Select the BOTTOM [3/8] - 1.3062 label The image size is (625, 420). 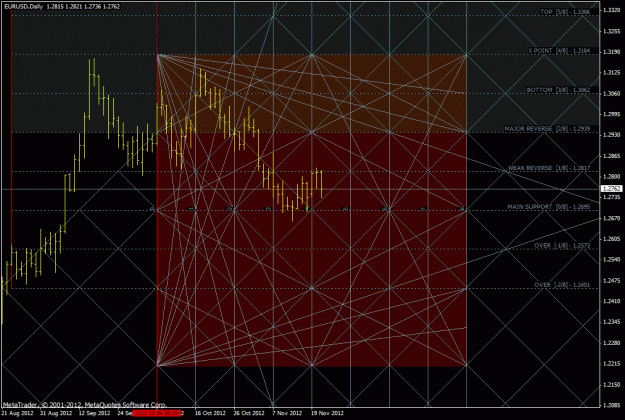point(558,90)
